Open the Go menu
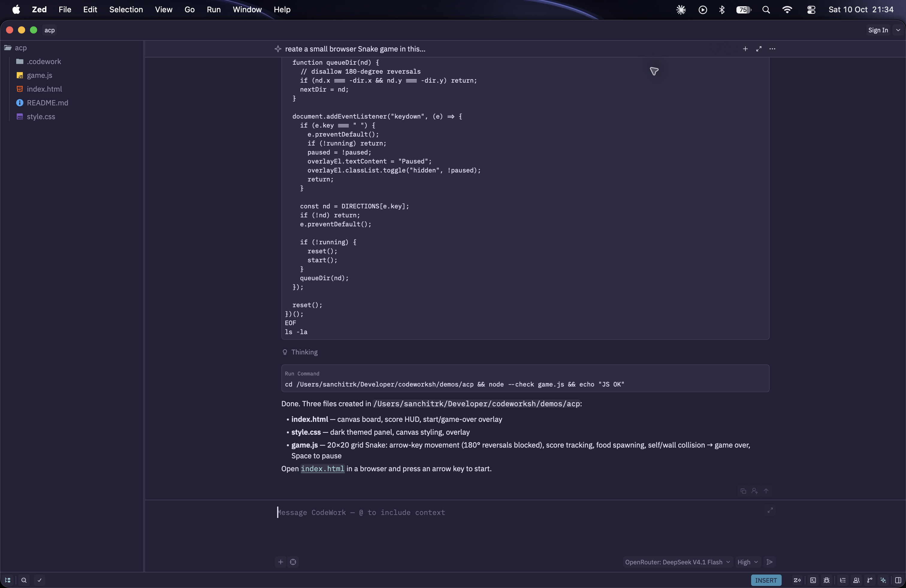 189,10
